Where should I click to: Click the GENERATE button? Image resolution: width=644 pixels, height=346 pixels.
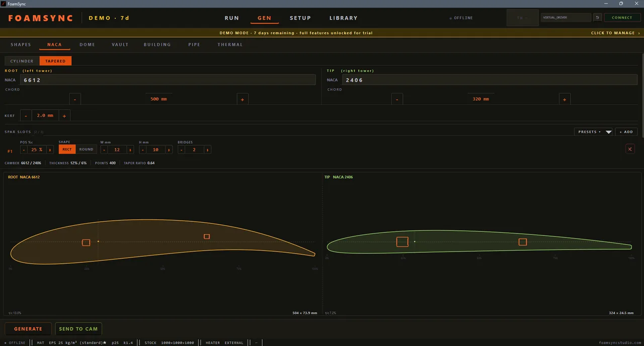coord(28,329)
